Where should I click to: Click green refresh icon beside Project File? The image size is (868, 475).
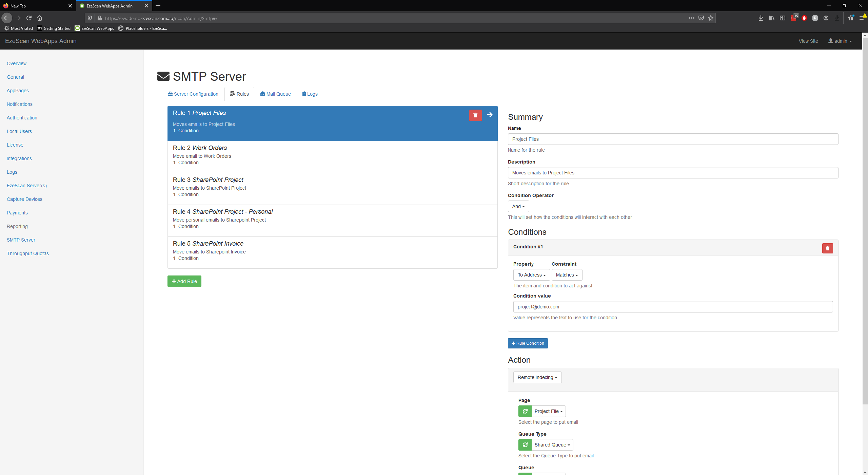tap(525, 411)
